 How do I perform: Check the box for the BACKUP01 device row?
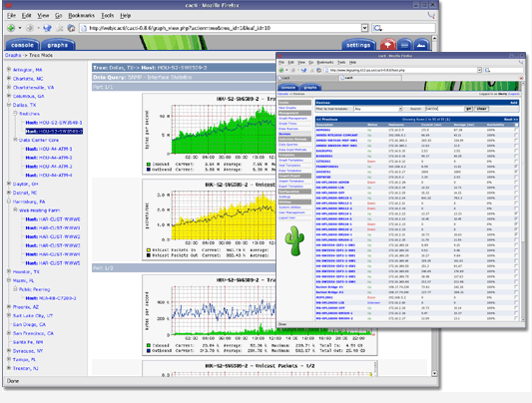click(x=516, y=151)
